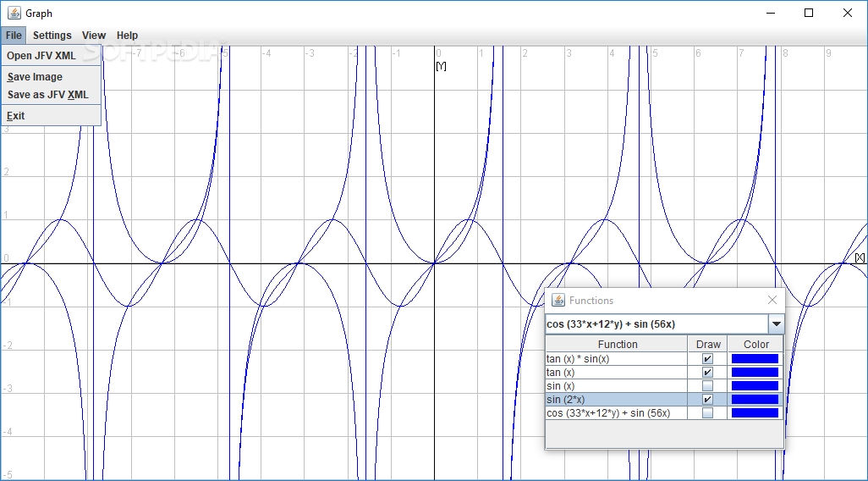Click the function expression input field
Image resolution: width=868 pixels, height=481 pixels.
pos(656,324)
